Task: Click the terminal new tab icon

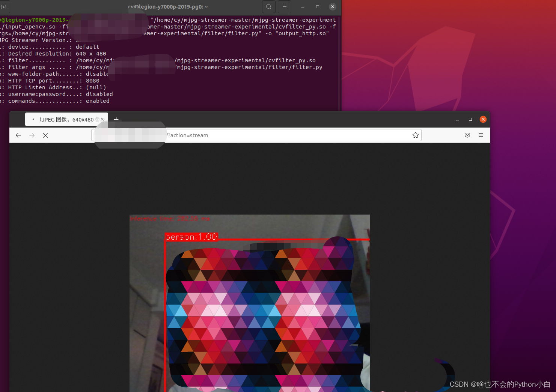Action: pyautogui.click(x=4, y=7)
